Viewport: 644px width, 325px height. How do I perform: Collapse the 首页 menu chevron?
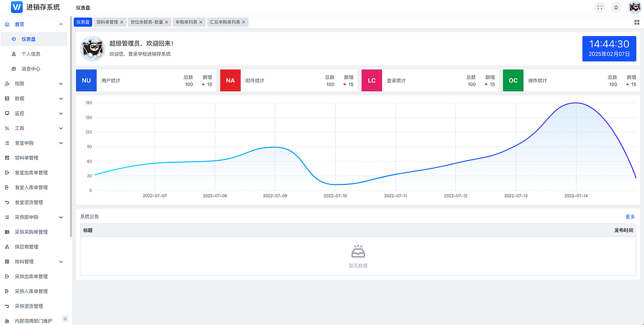click(61, 24)
